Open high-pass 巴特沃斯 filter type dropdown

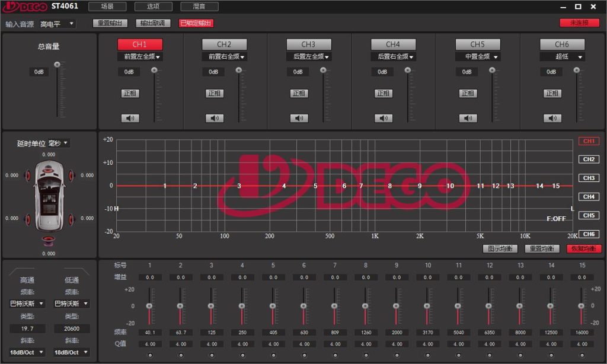(27, 304)
